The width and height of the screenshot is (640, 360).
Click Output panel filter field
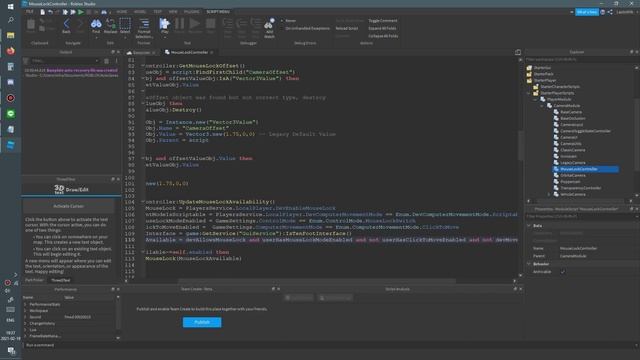[x=65, y=61]
